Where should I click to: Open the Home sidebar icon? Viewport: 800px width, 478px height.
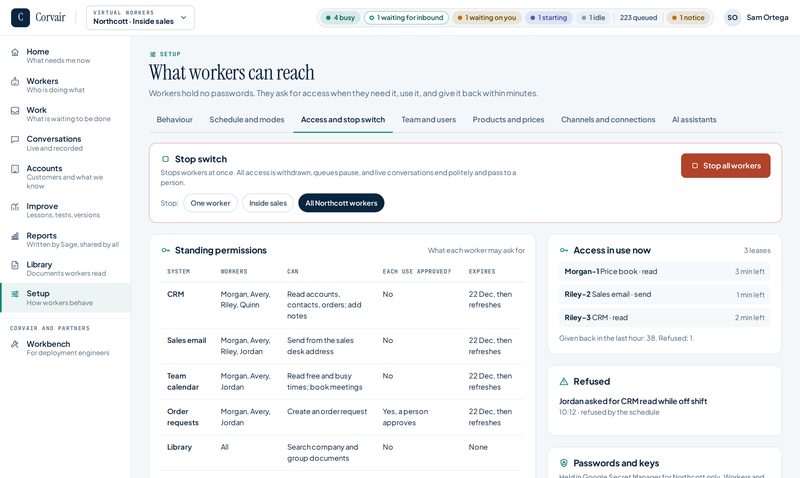tap(15, 52)
